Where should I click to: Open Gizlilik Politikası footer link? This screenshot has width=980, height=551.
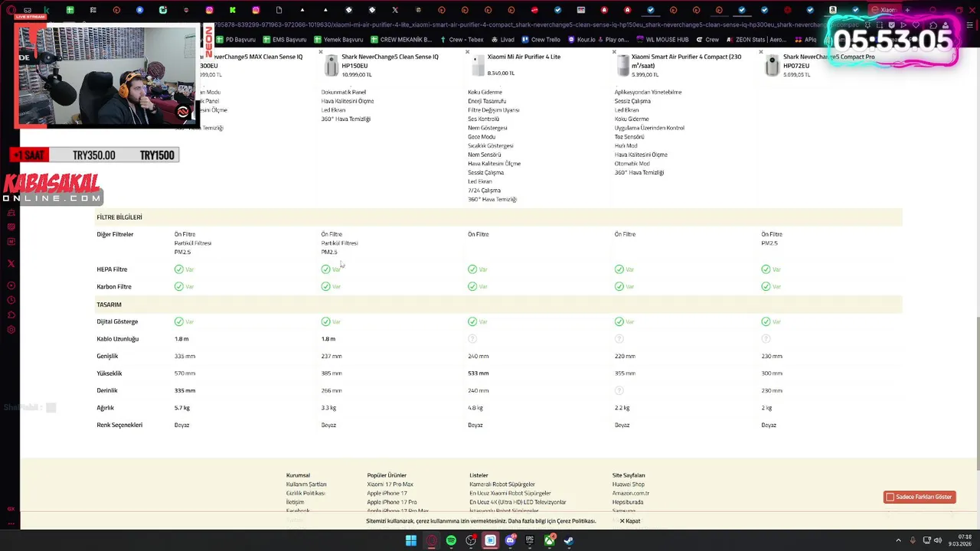tap(305, 494)
